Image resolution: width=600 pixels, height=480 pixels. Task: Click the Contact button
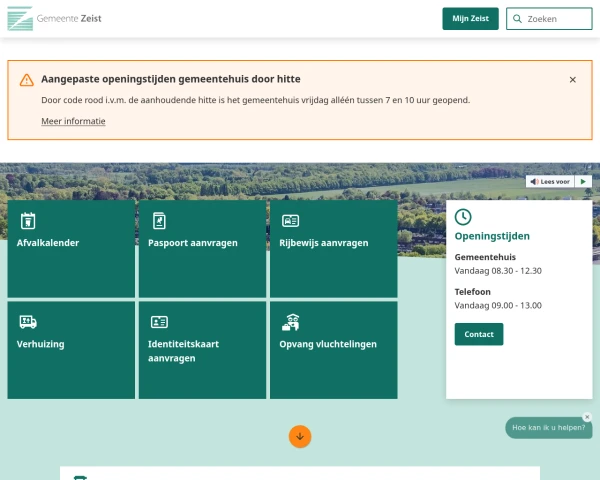pyautogui.click(x=479, y=334)
